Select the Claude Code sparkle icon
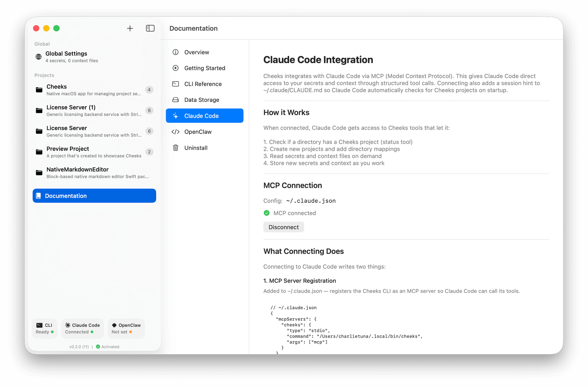This screenshot has width=588, height=387. (175, 116)
